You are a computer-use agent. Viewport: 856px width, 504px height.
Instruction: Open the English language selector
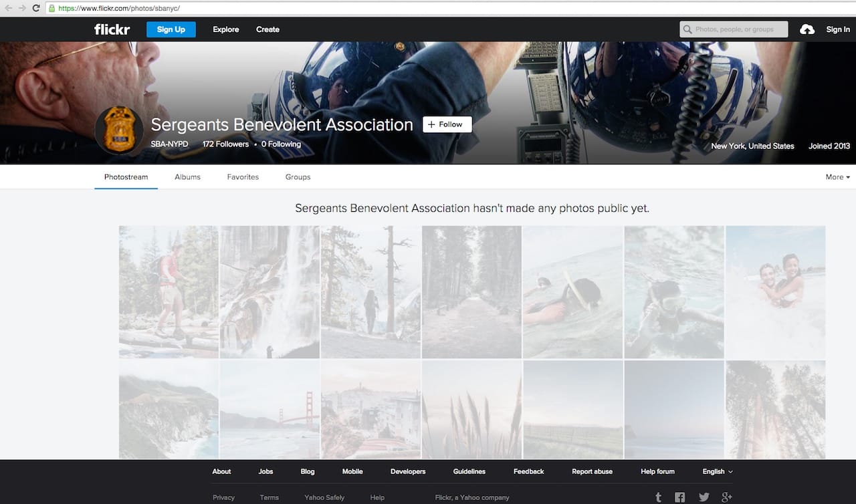tap(716, 471)
